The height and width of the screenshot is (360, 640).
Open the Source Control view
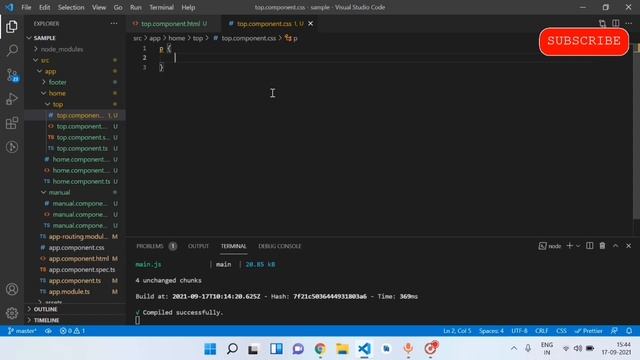pyautogui.click(x=12, y=75)
